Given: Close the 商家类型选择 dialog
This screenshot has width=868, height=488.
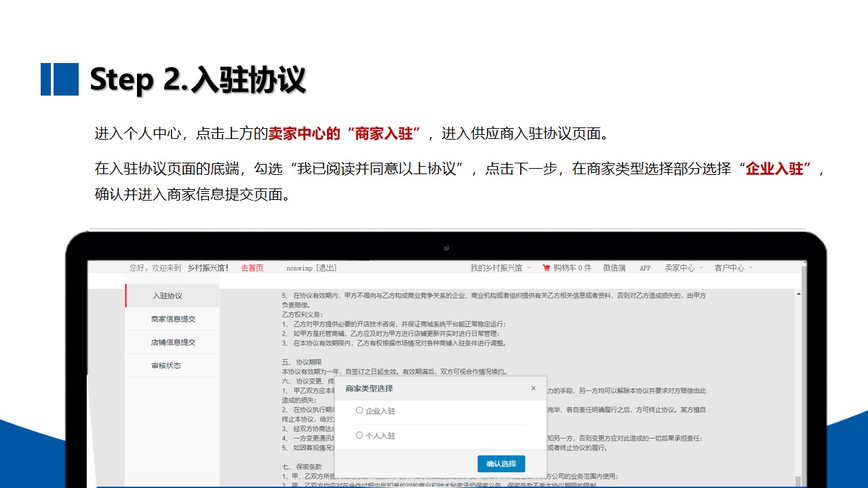Looking at the screenshot, I should tap(533, 388).
